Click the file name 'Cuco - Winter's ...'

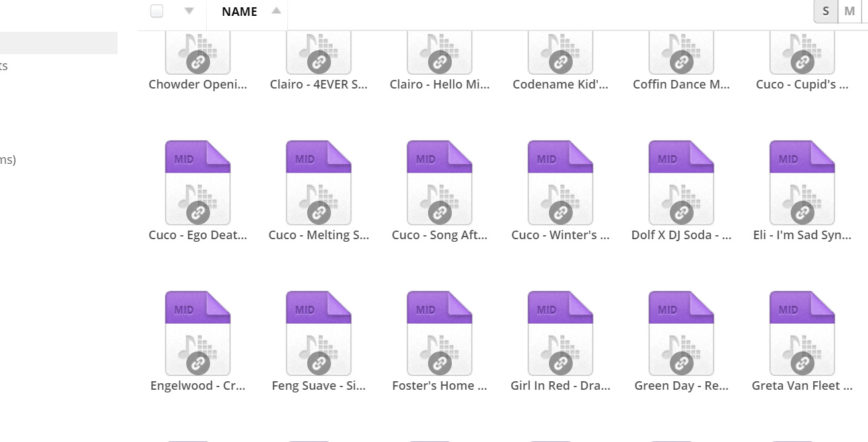560,235
